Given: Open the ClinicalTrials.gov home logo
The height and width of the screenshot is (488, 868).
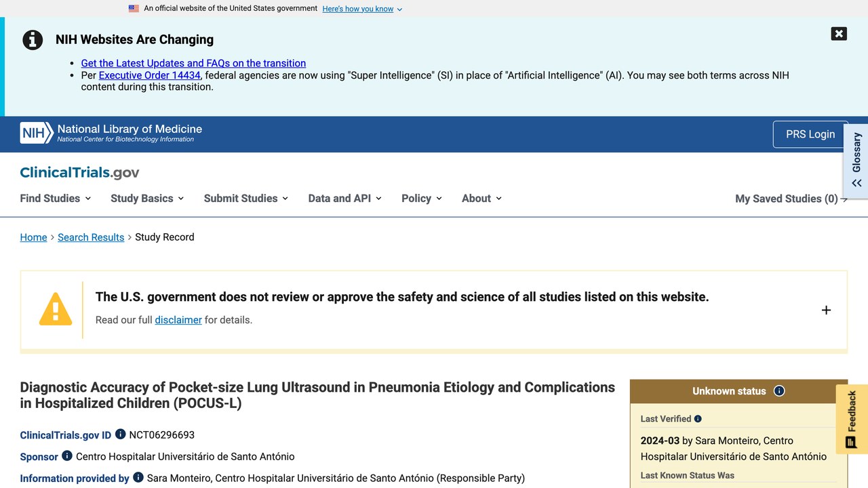Looking at the screenshot, I should click(x=79, y=173).
